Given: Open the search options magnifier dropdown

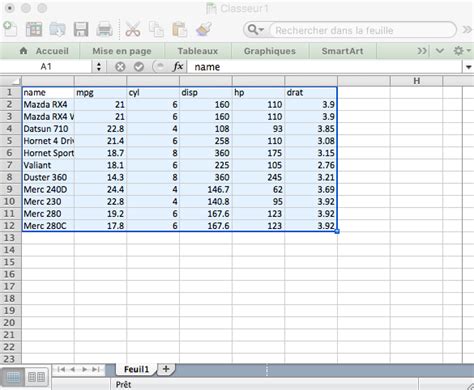Looking at the screenshot, I should click(256, 30).
